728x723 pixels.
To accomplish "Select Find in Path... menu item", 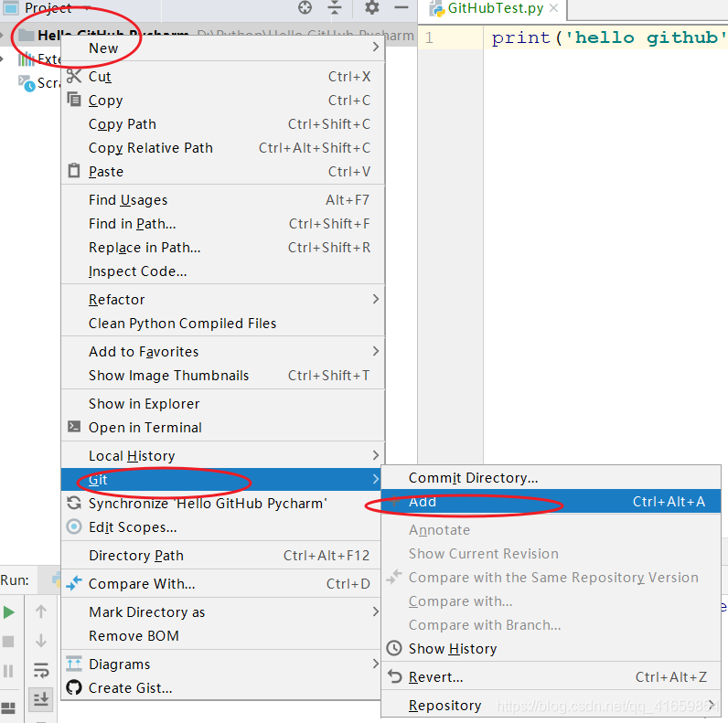I will (223, 224).
